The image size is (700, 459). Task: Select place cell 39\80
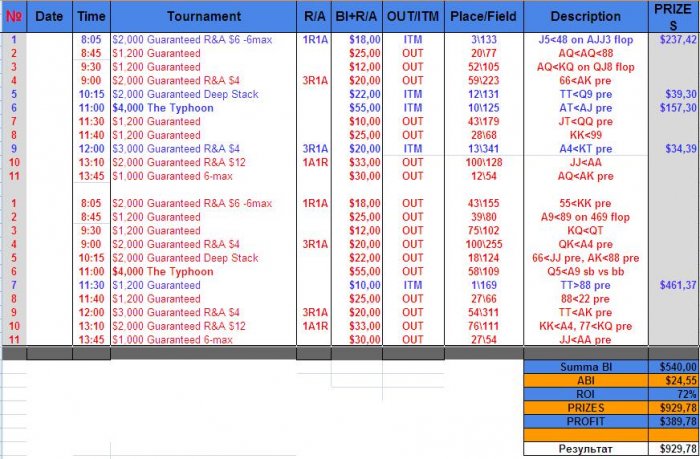[x=484, y=217]
